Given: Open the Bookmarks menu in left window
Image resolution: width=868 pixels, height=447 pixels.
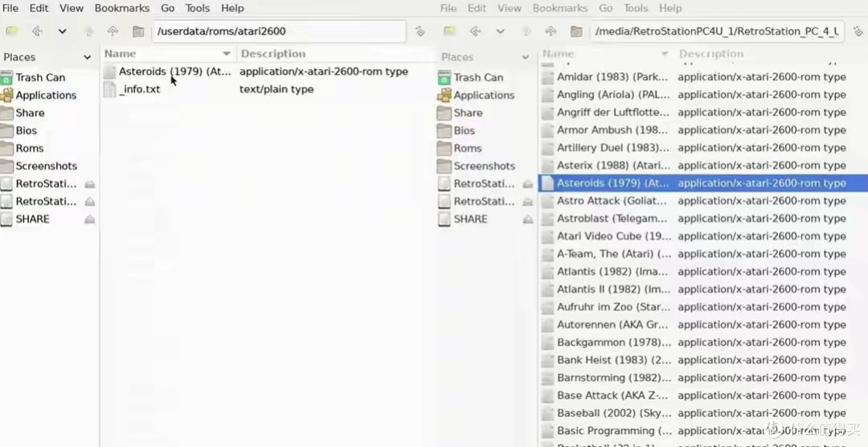Looking at the screenshot, I should 122,8.
